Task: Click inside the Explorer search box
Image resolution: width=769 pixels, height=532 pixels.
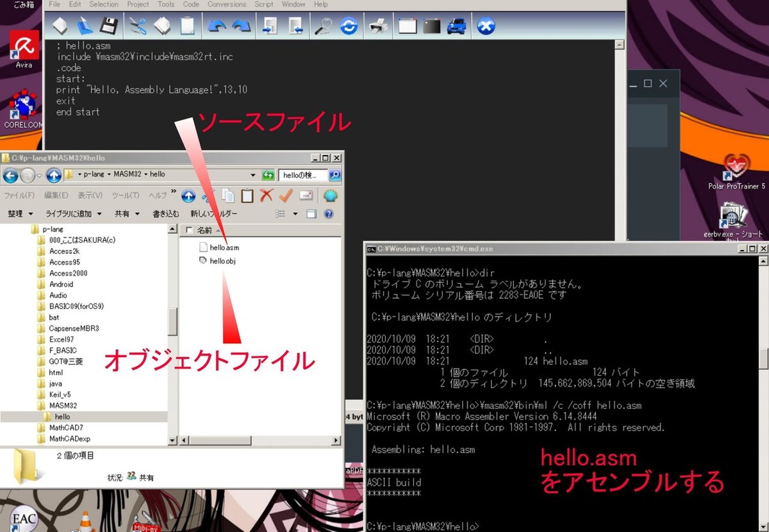Action: (x=303, y=175)
